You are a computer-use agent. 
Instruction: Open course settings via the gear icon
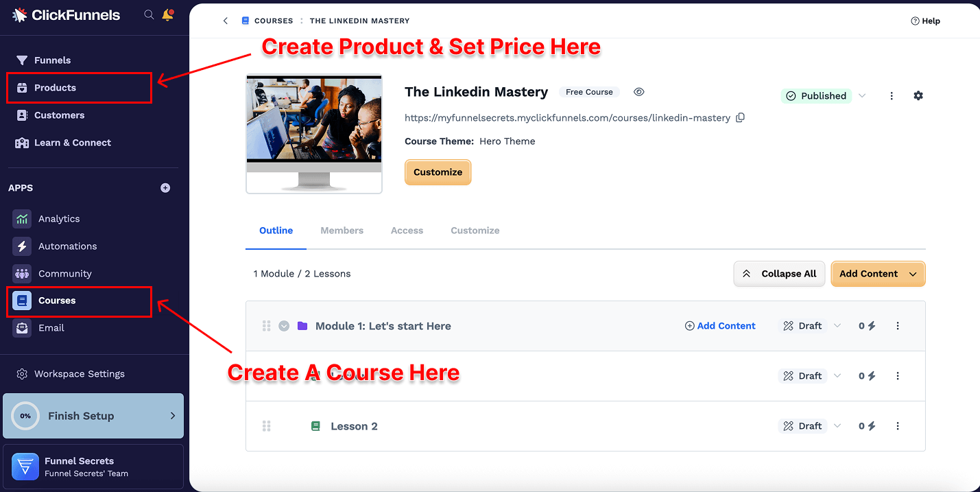pos(918,96)
